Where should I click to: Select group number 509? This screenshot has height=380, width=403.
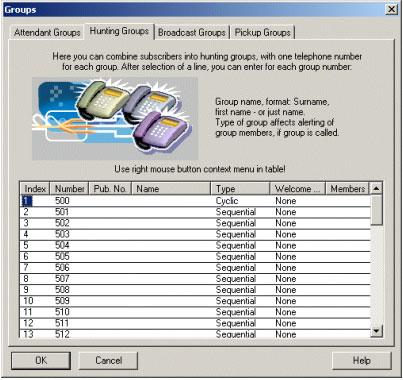(x=196, y=301)
